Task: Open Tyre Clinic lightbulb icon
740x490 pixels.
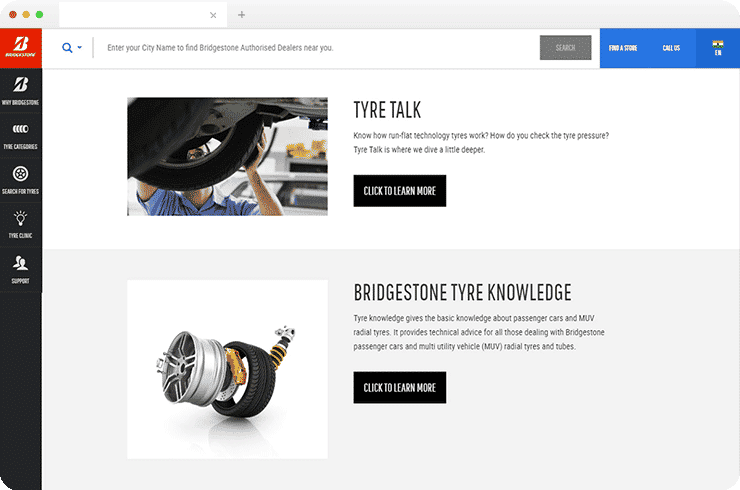Action: [x=20, y=219]
